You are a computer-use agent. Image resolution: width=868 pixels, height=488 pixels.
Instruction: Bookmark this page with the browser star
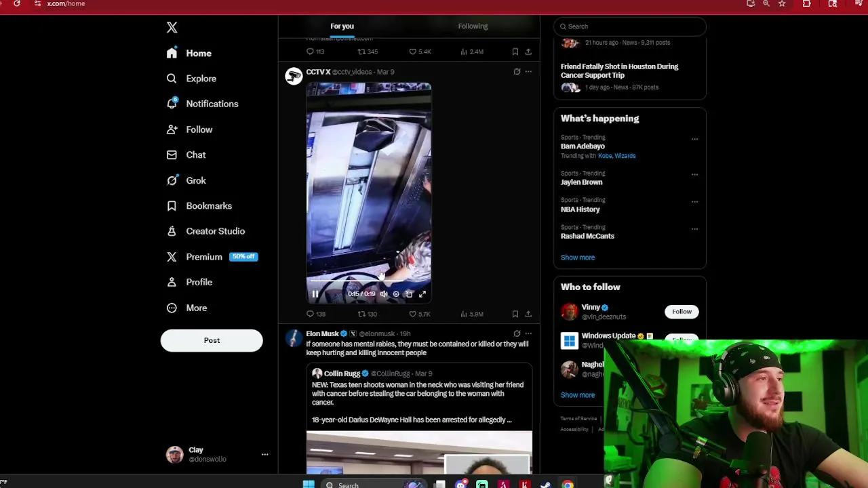[x=782, y=3]
